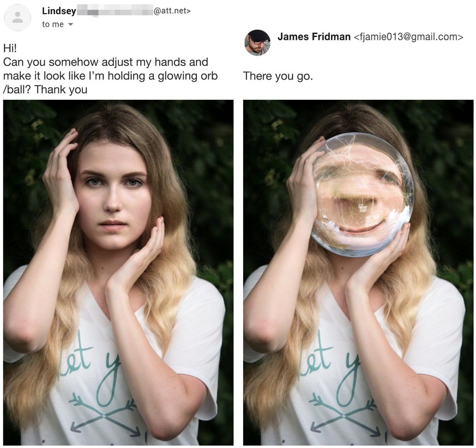The image size is (476, 448).
Task: Open the edited orb photo on the right
Action: (358, 272)
